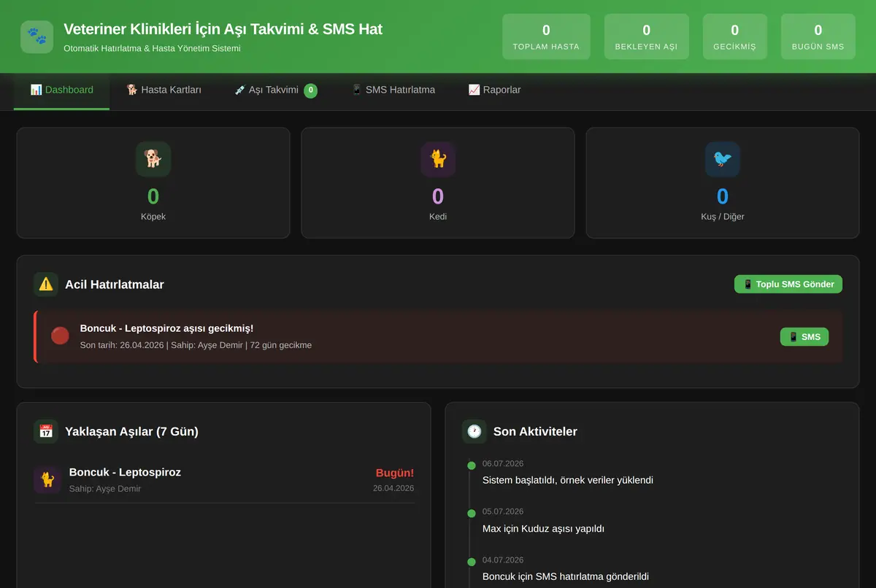Switch to the Hasta Kartları tab
The image size is (876, 588).
coord(164,90)
